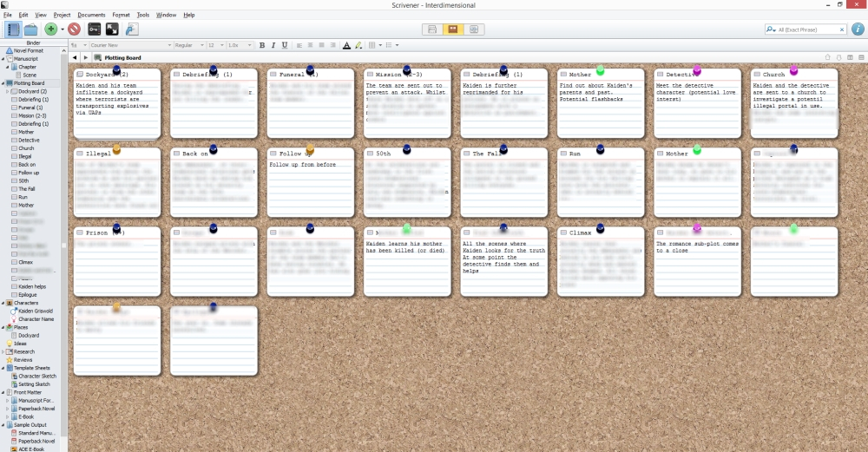This screenshot has width=868, height=452.
Task: Switch to outliner view mode
Action: pyautogui.click(x=473, y=29)
